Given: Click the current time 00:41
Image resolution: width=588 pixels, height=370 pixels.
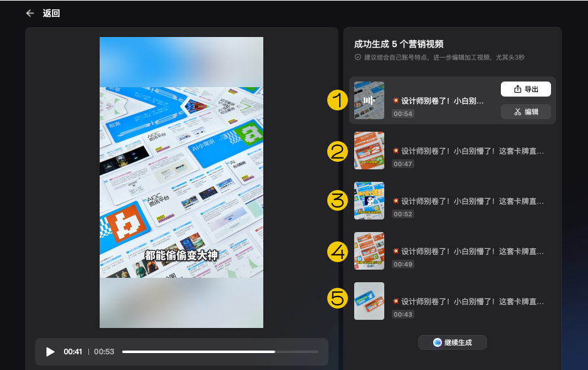Looking at the screenshot, I should tap(73, 352).
